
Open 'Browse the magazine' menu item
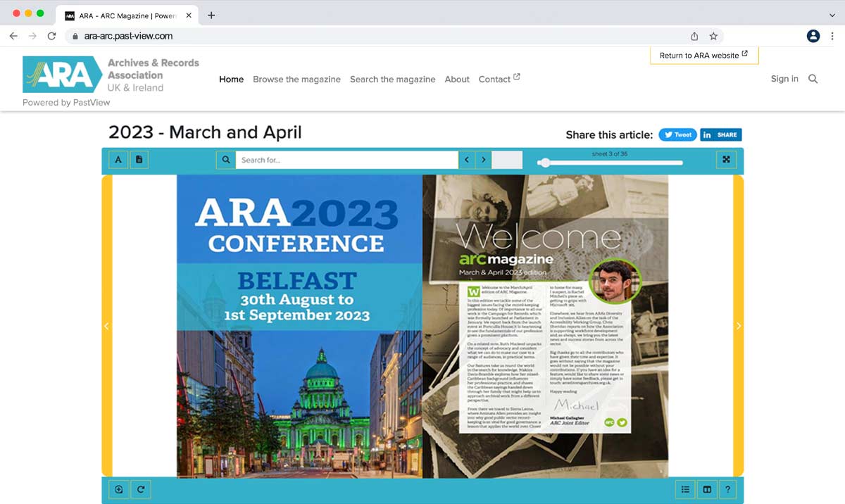[296, 80]
